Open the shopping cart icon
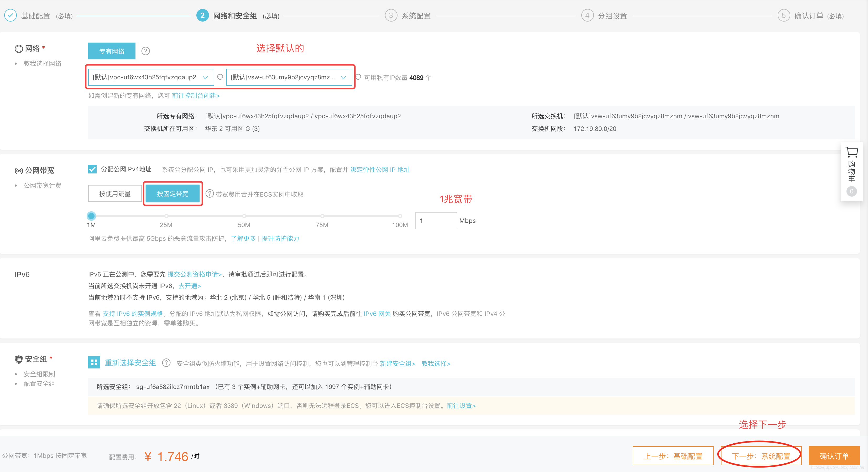 (x=851, y=152)
